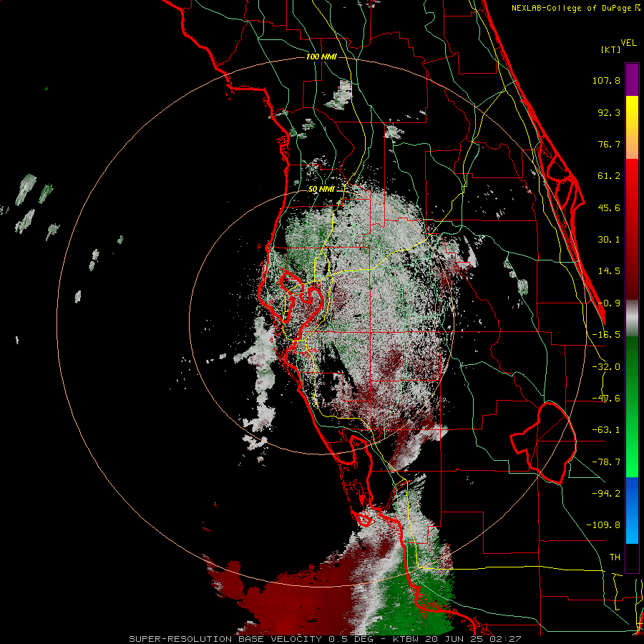Select the -78.7 scale value
This screenshot has width=644, height=644.
[606, 462]
